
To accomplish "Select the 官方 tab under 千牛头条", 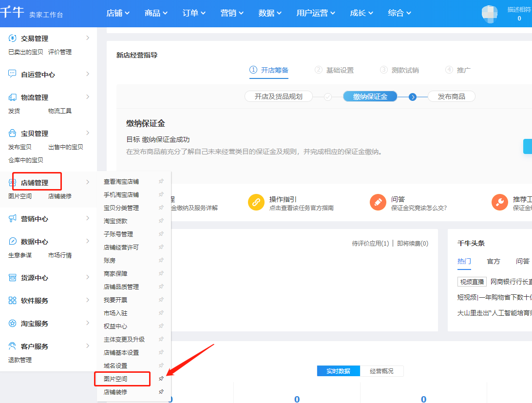I will [x=494, y=261].
